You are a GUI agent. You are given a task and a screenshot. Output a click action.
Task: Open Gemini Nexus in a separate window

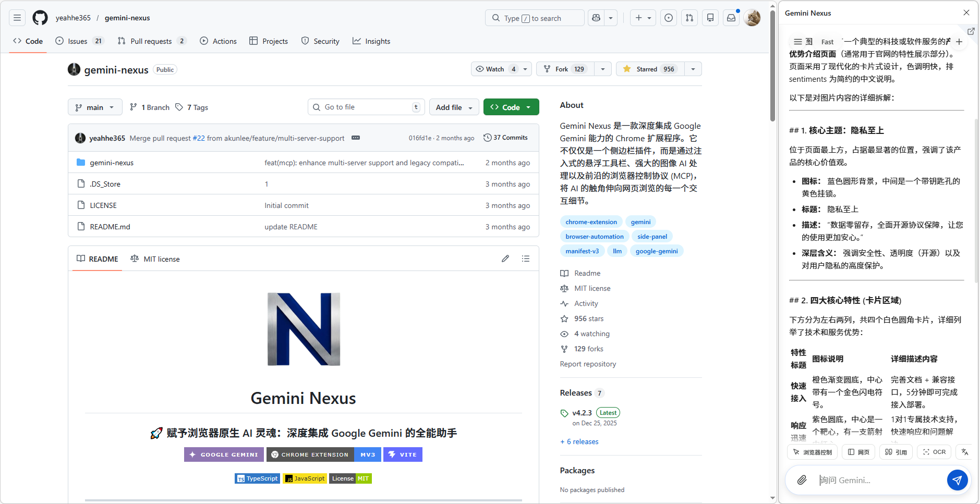[971, 31]
